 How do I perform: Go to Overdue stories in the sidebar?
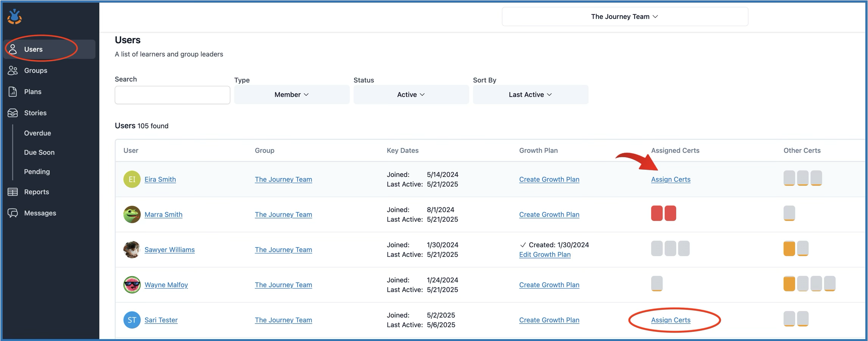click(38, 133)
